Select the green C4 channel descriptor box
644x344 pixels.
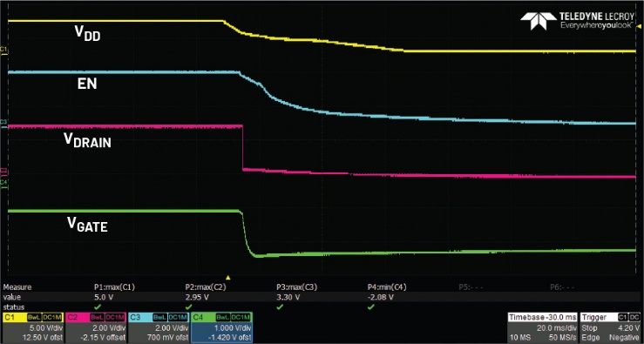click(x=222, y=327)
